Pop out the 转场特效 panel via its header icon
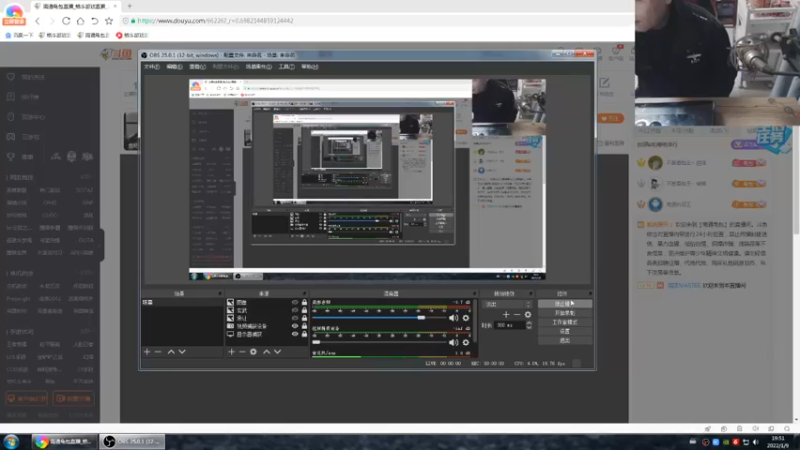The image size is (800, 450). coord(531,294)
